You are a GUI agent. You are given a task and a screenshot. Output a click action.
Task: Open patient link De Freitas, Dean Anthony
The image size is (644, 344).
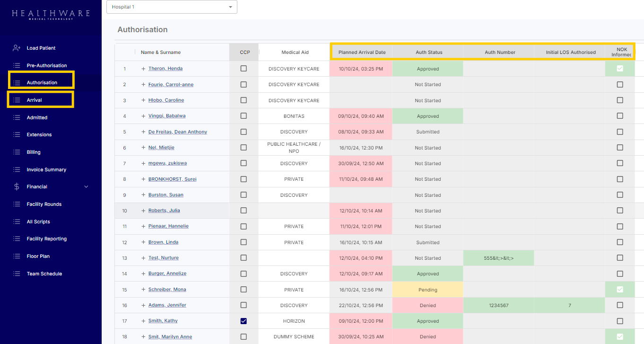click(x=177, y=132)
